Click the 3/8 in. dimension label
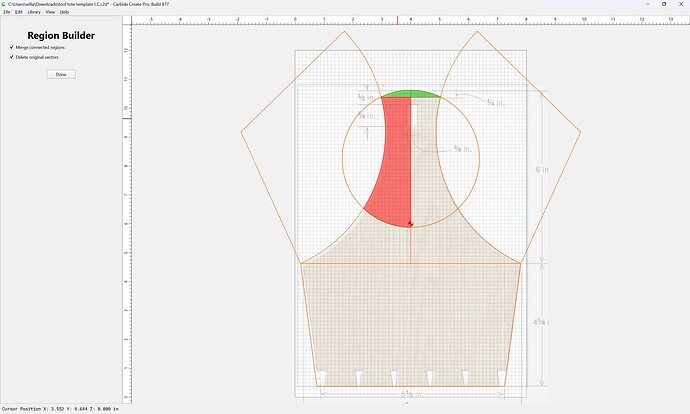 pos(462,149)
